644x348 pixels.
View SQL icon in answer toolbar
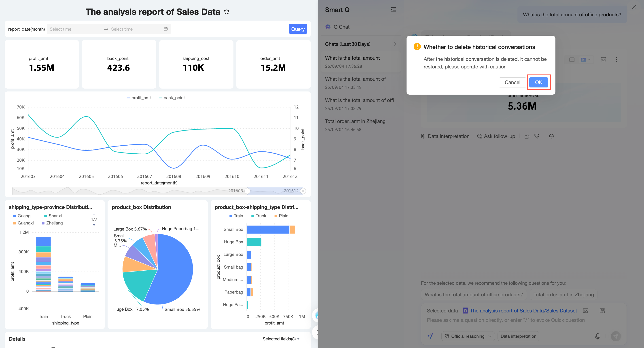tap(603, 59)
